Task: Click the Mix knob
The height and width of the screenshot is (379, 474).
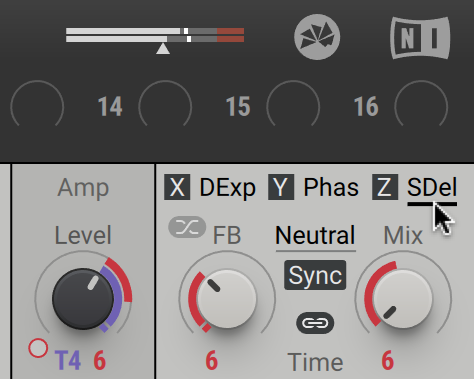Action: coord(403,299)
